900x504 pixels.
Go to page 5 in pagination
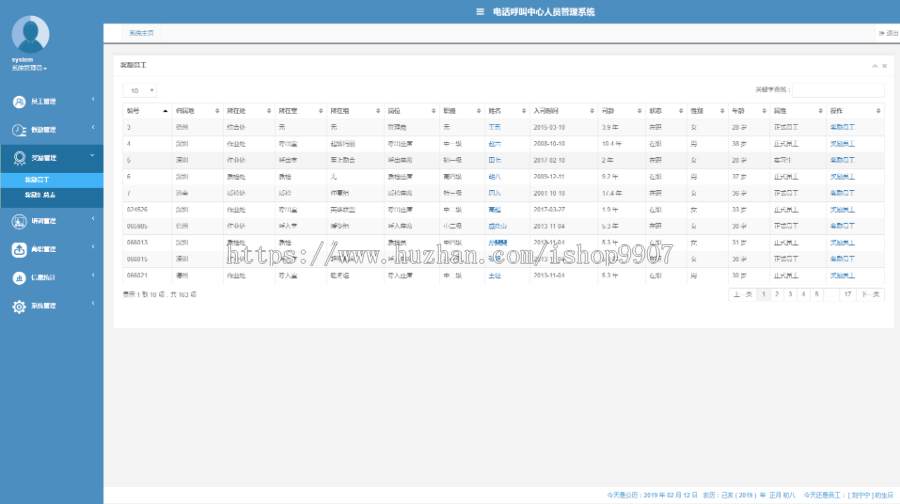pos(816,294)
